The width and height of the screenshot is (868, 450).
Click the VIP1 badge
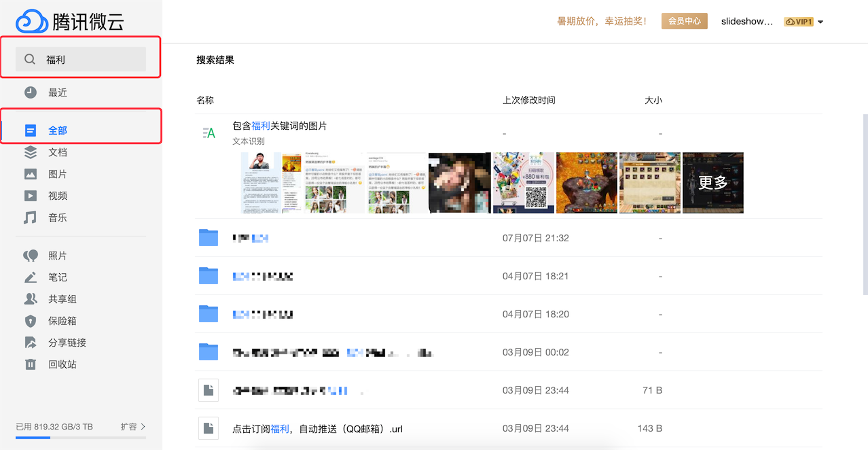[799, 22]
